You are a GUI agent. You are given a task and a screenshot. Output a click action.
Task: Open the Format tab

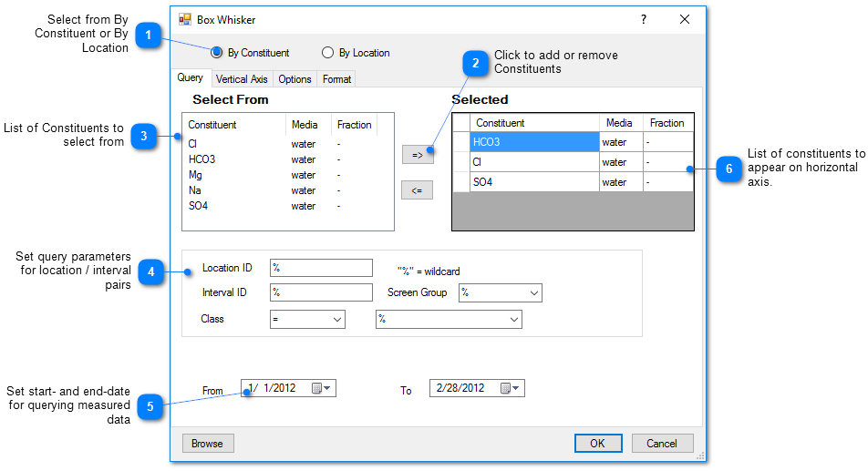(x=336, y=79)
